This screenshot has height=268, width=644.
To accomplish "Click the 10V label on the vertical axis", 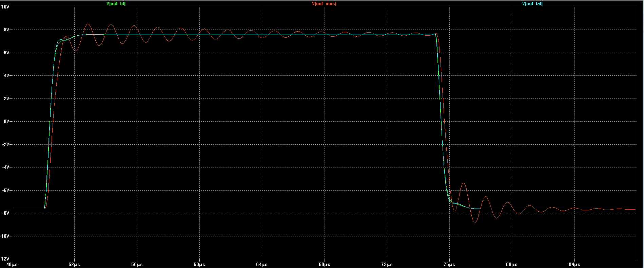I will click(5, 7).
